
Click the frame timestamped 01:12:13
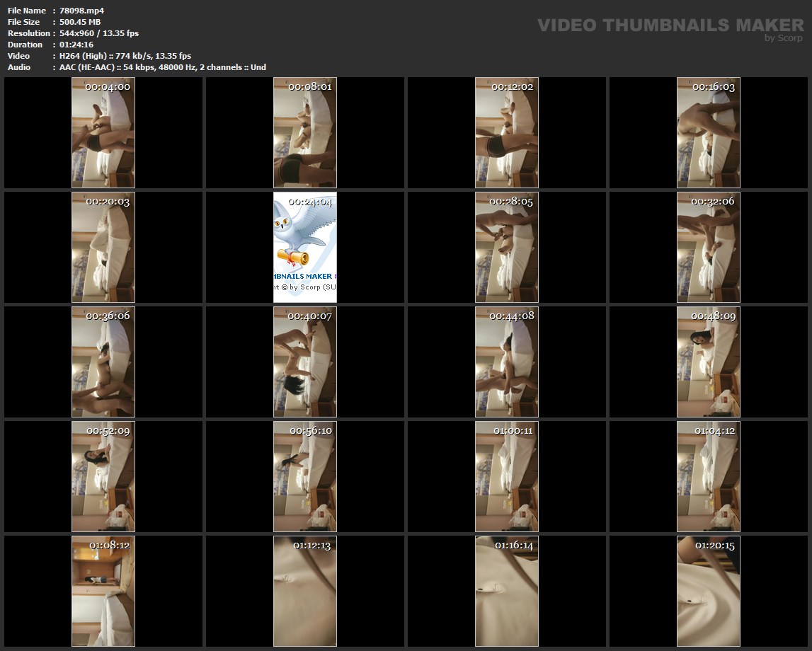(x=305, y=591)
